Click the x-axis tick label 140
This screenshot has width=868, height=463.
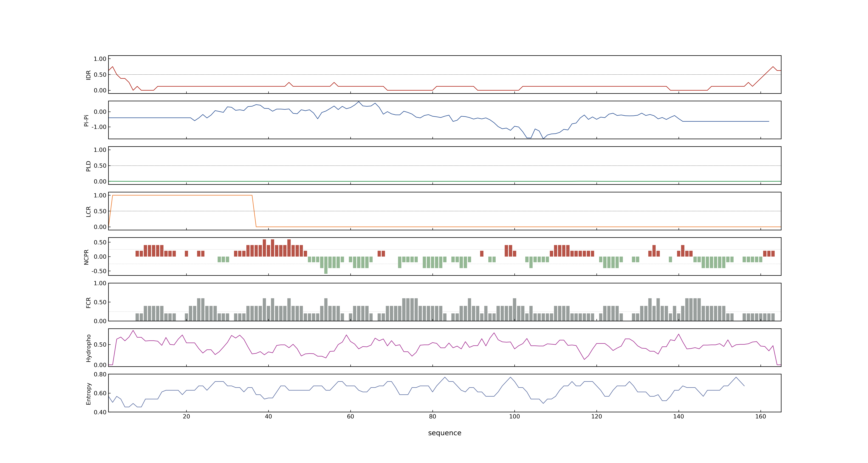pyautogui.click(x=679, y=416)
